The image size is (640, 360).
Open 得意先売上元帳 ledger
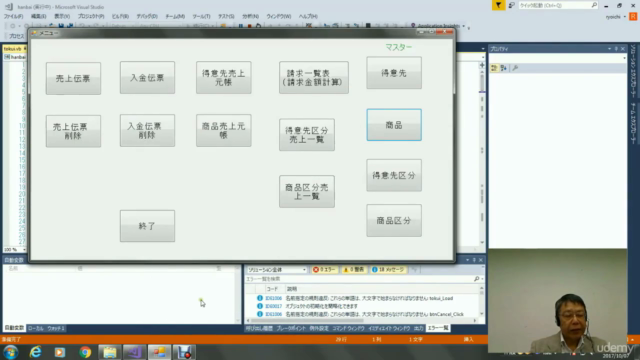pyautogui.click(x=224, y=78)
